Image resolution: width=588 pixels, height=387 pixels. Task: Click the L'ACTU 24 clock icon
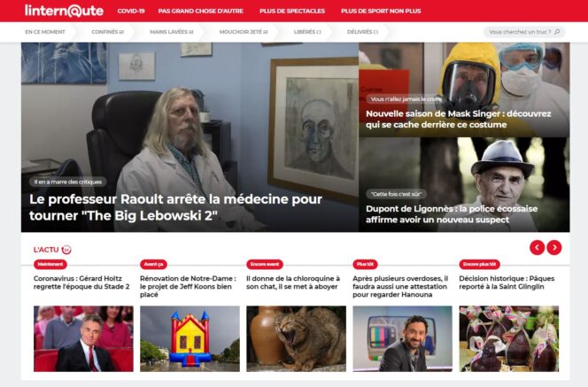(66, 250)
